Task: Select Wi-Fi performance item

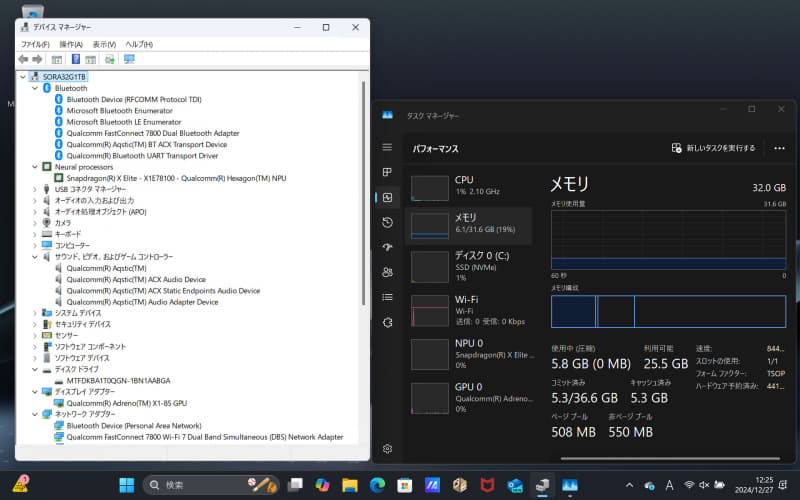Action: [468, 310]
